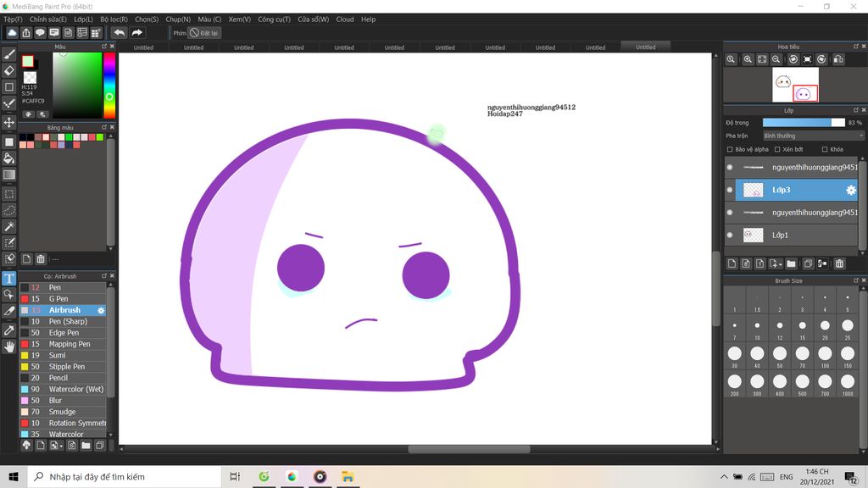Open the Bộ lọc(R) menu
The image size is (868, 488).
[114, 19]
